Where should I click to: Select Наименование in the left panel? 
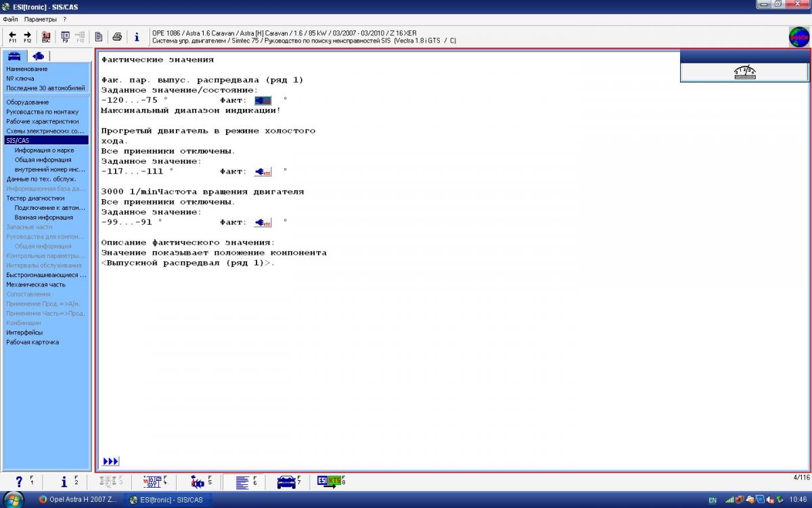point(27,69)
